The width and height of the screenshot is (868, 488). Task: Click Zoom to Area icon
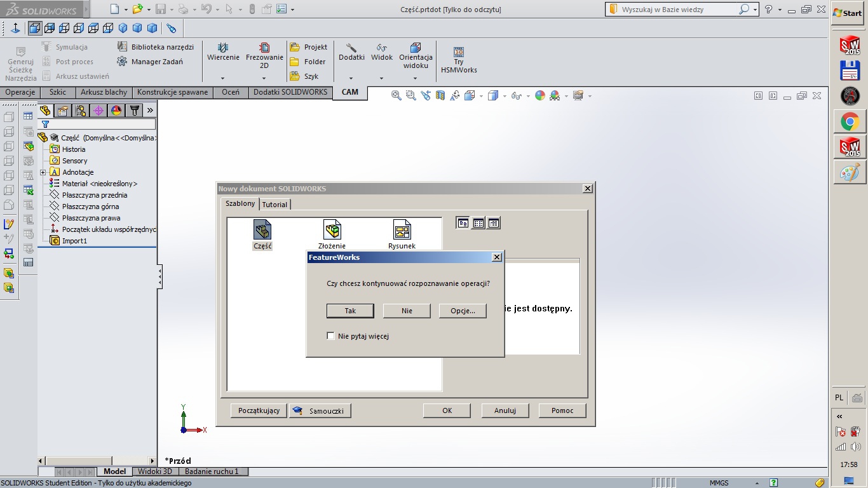411,95
